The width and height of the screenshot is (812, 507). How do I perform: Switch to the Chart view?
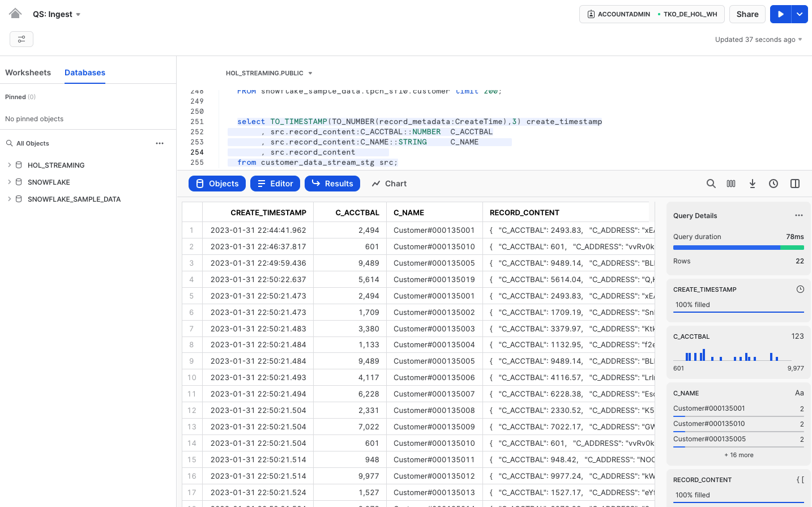coord(389,184)
